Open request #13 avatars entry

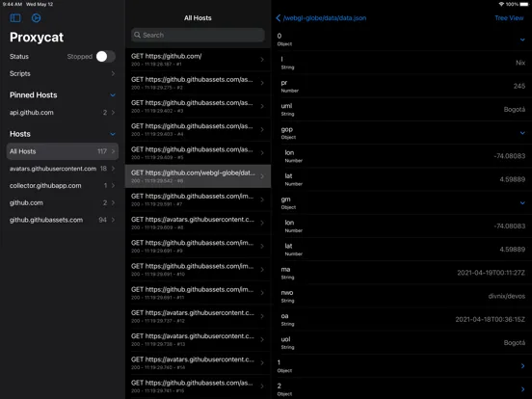pos(198,339)
